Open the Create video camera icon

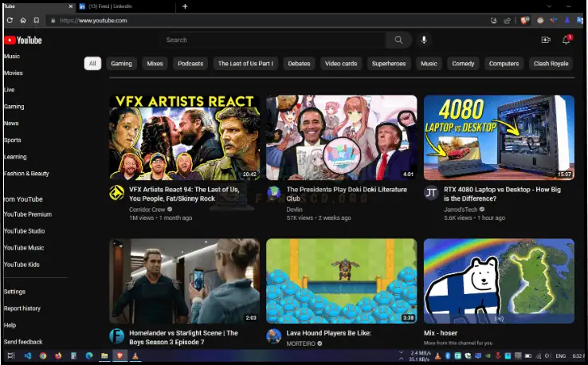[546, 40]
